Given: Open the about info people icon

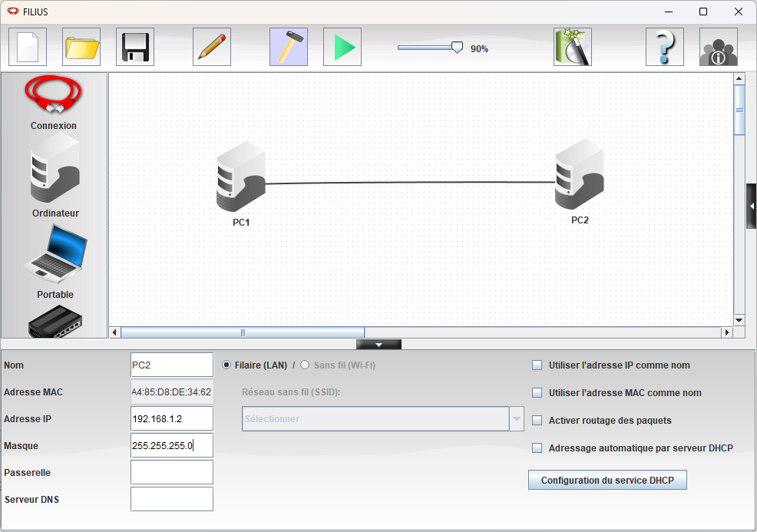Looking at the screenshot, I should (x=719, y=47).
